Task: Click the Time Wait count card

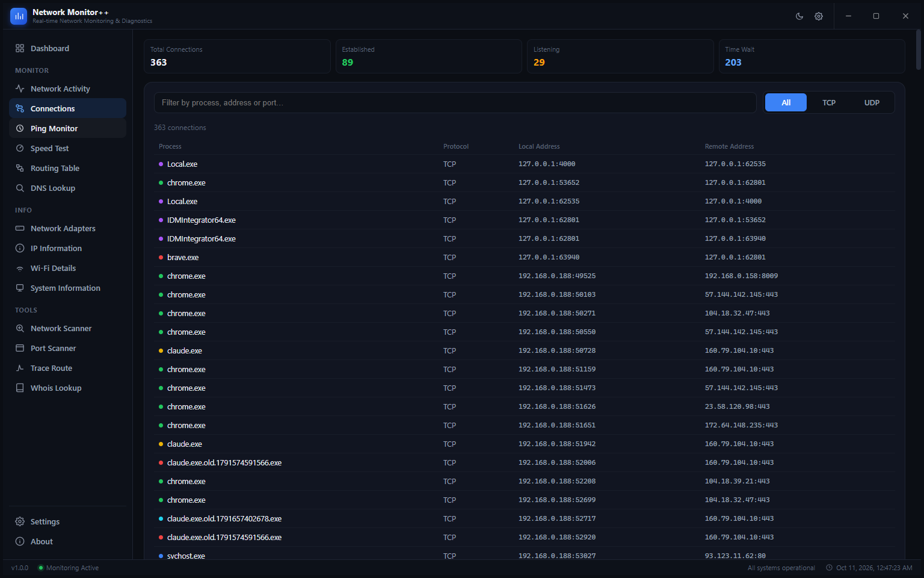Action: pyautogui.click(x=812, y=56)
